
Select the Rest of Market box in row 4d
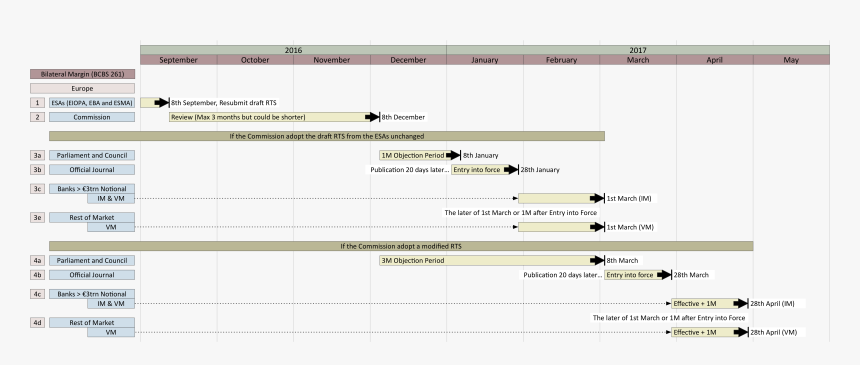tap(92, 323)
